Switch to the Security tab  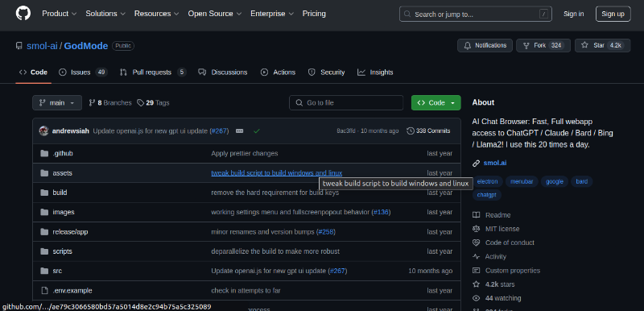[x=327, y=73]
